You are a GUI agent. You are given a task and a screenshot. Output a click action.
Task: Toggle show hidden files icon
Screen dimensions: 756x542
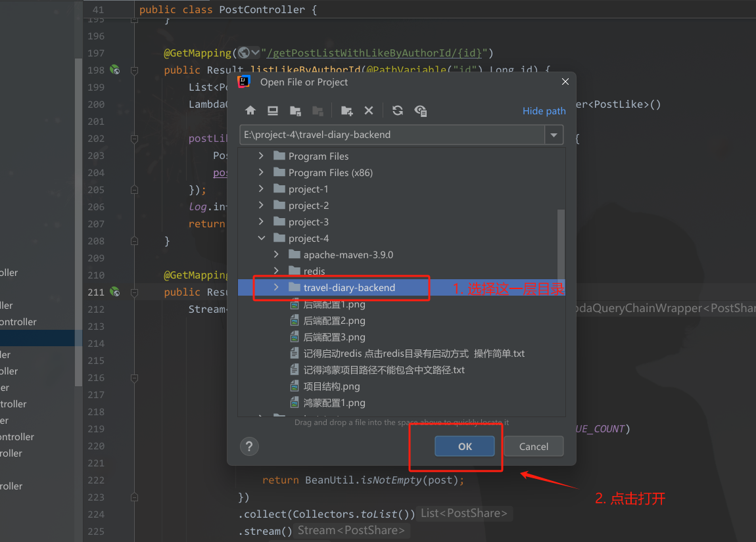[421, 111]
